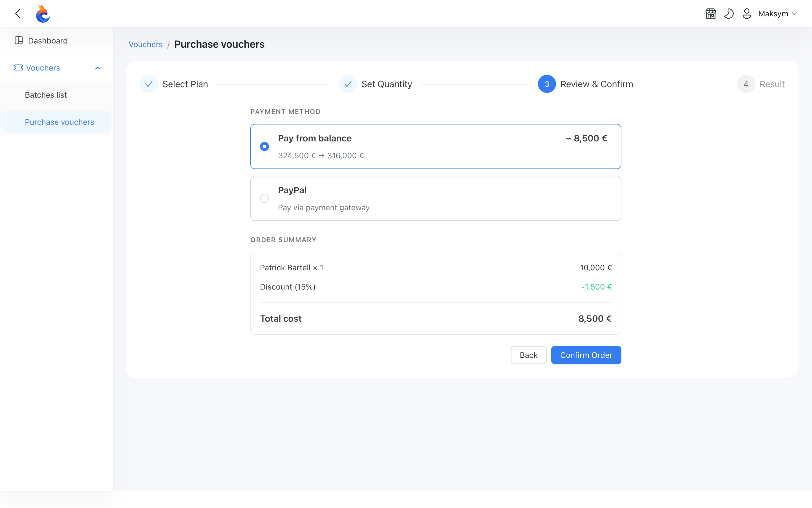The width and height of the screenshot is (812, 508).
Task: Open the store icon in the header
Action: tap(711, 14)
